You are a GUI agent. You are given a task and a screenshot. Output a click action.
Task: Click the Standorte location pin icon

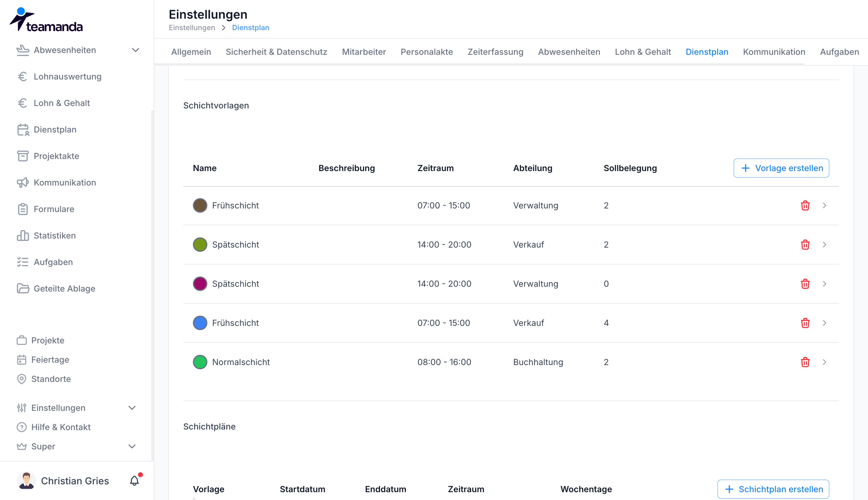22,379
